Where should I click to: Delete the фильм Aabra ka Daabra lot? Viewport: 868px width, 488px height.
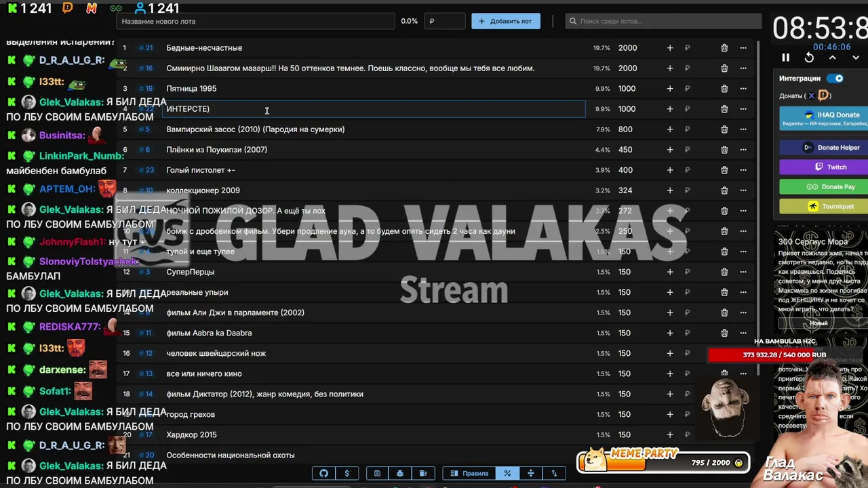[x=724, y=333]
